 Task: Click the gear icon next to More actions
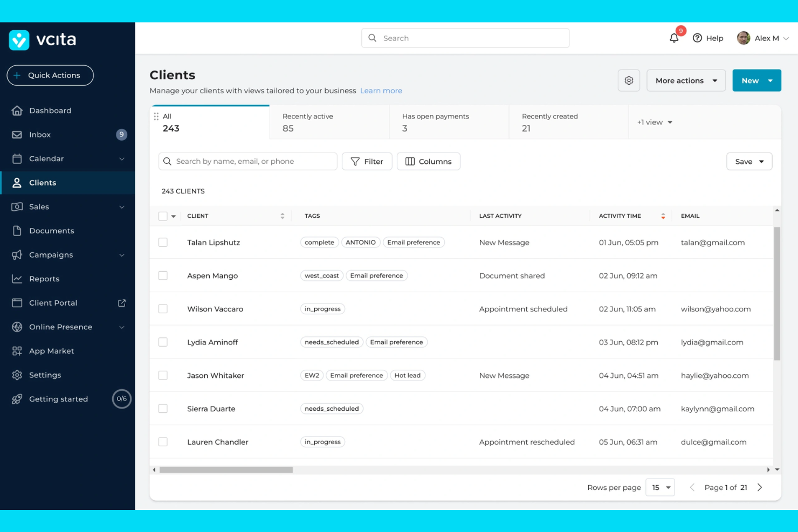tap(629, 80)
